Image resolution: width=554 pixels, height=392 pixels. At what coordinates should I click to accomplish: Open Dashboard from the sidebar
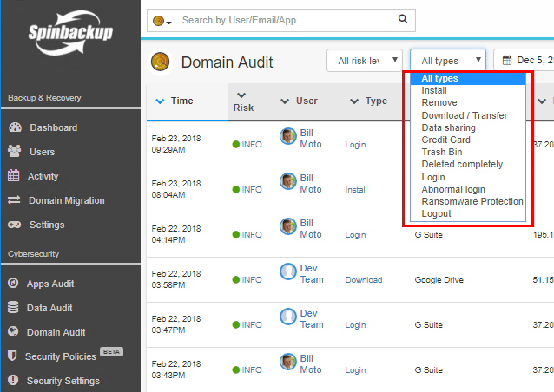53,127
